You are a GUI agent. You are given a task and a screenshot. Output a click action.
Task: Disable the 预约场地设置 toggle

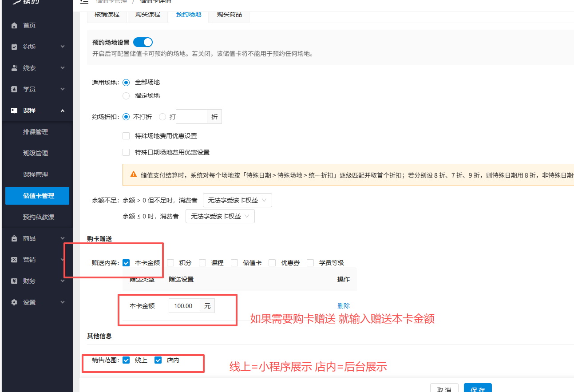(143, 41)
